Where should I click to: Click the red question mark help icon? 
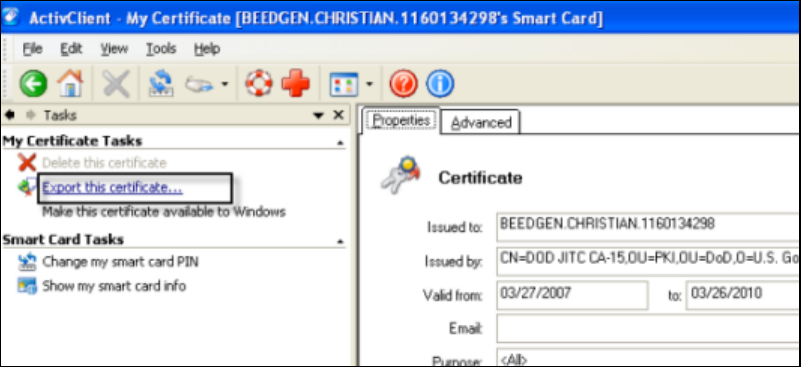tap(404, 84)
